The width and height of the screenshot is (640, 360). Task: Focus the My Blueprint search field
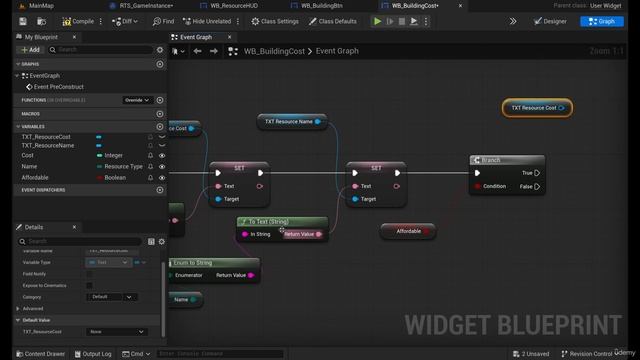click(101, 50)
